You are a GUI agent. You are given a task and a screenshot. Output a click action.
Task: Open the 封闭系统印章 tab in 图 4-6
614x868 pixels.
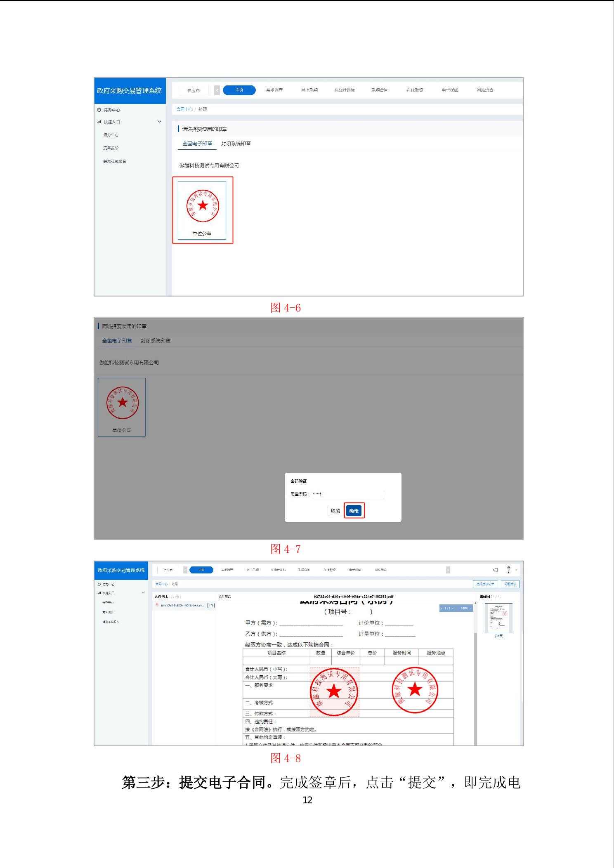point(236,144)
